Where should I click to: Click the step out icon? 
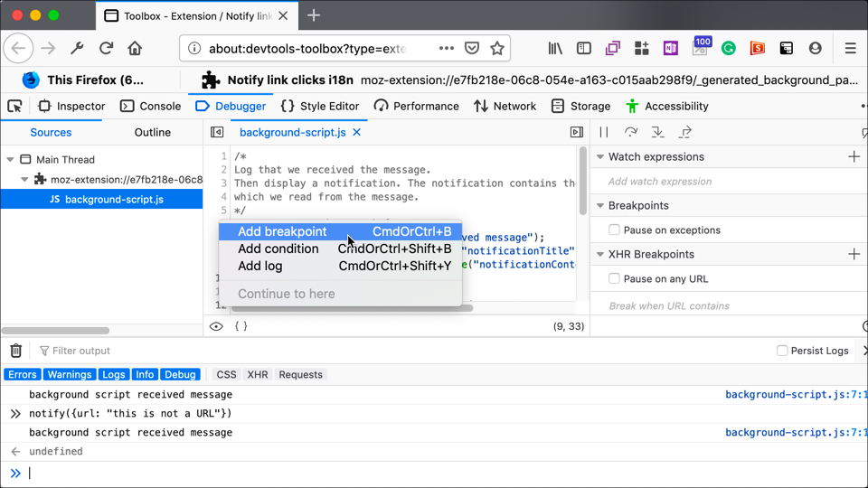(x=684, y=132)
